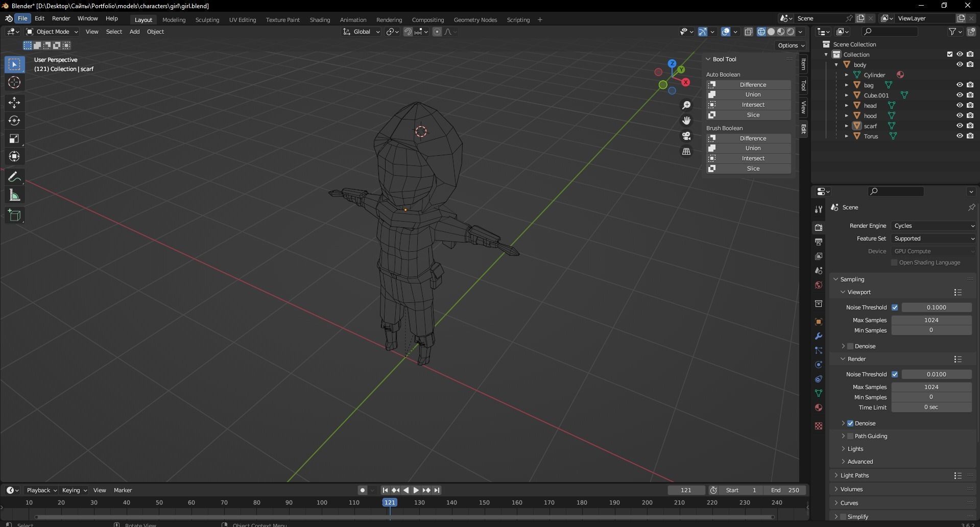Click the viewport zoom magnifier icon
This screenshot has height=527, width=980.
tap(686, 105)
